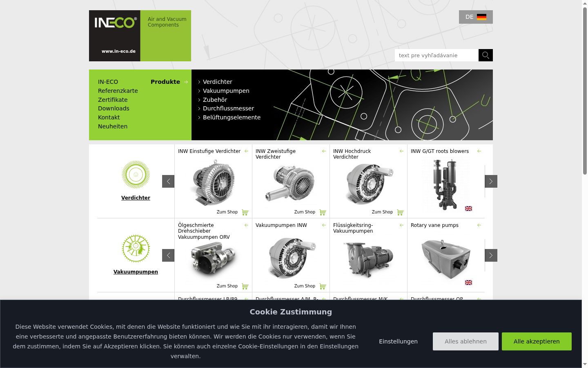Open the Flüssigkeitsring-Vakuumpumpen product image
Viewport: 588px width, 368px height.
coord(368,259)
